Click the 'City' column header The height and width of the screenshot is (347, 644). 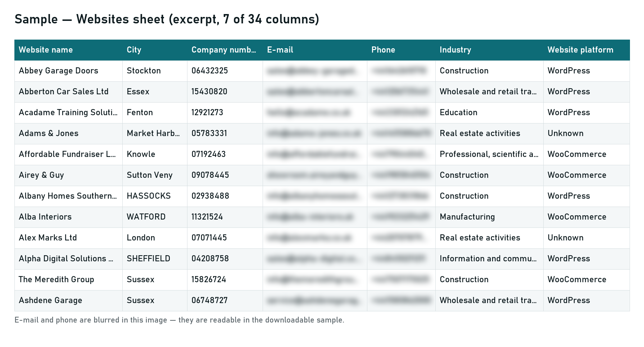point(155,50)
